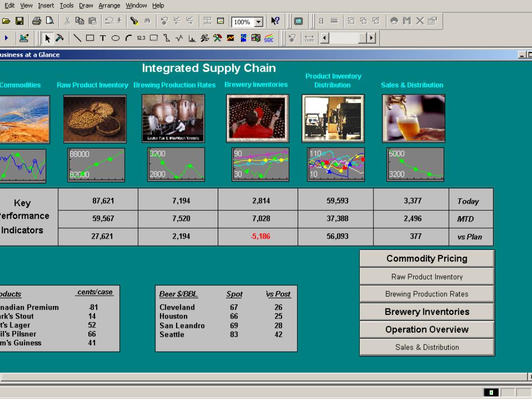The image size is (532, 399).
Task: Open the Edit menu
Action: [x=9, y=5]
